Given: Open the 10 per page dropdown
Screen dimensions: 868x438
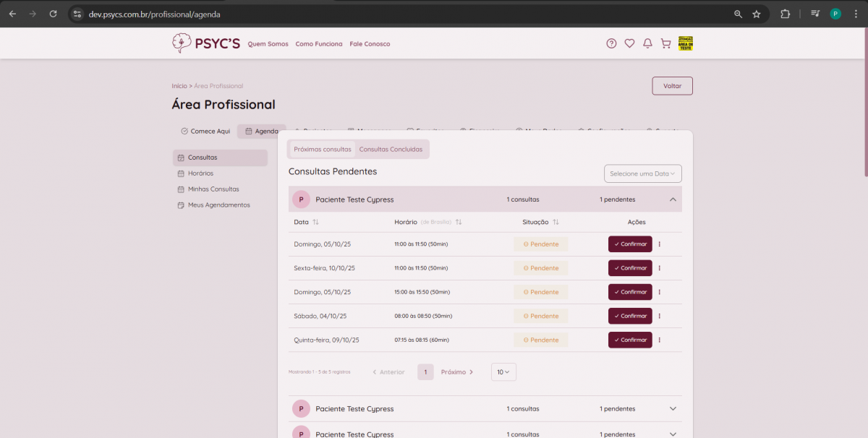Looking at the screenshot, I should pyautogui.click(x=503, y=372).
